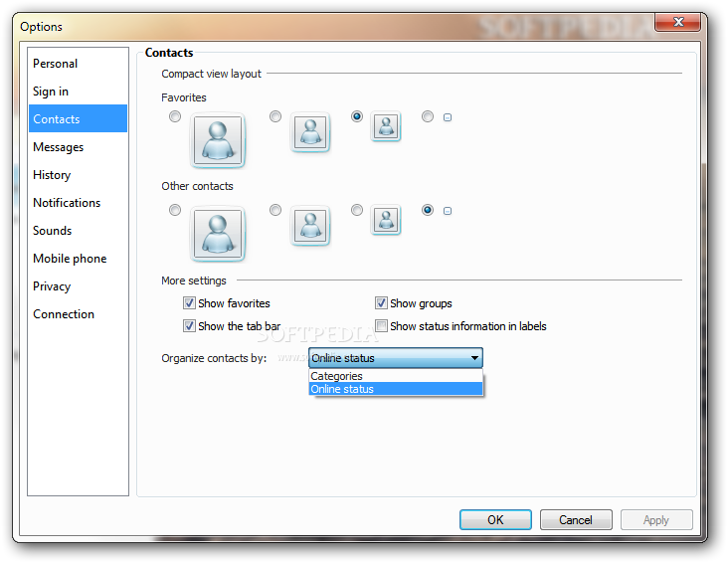The image size is (728, 563).
Task: Click the large avatar icon under Other contacts
Action: 218,233
